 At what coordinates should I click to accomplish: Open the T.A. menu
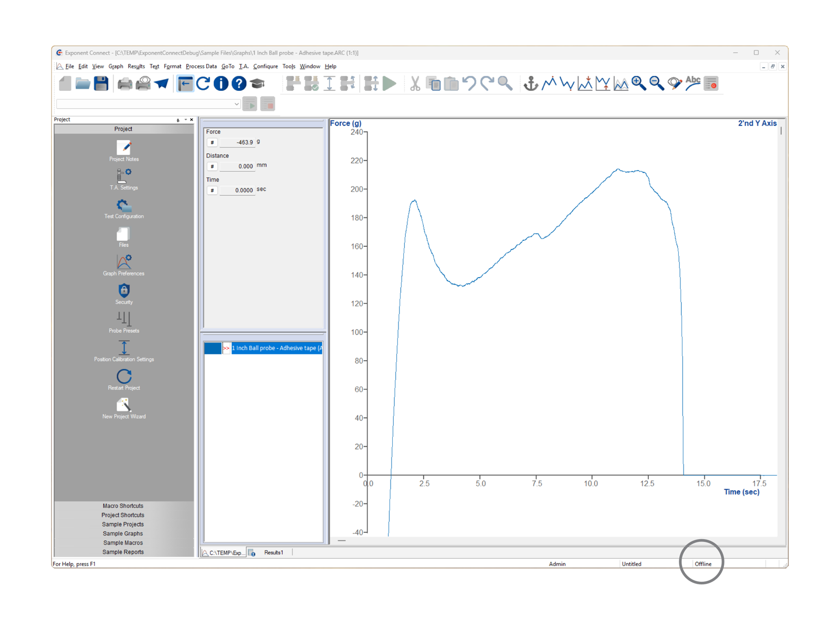244,67
